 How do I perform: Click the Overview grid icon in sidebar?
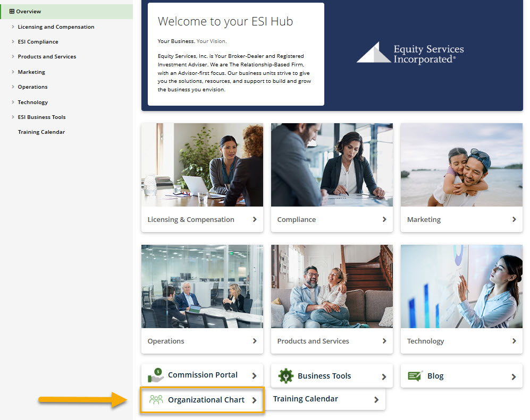(x=12, y=11)
